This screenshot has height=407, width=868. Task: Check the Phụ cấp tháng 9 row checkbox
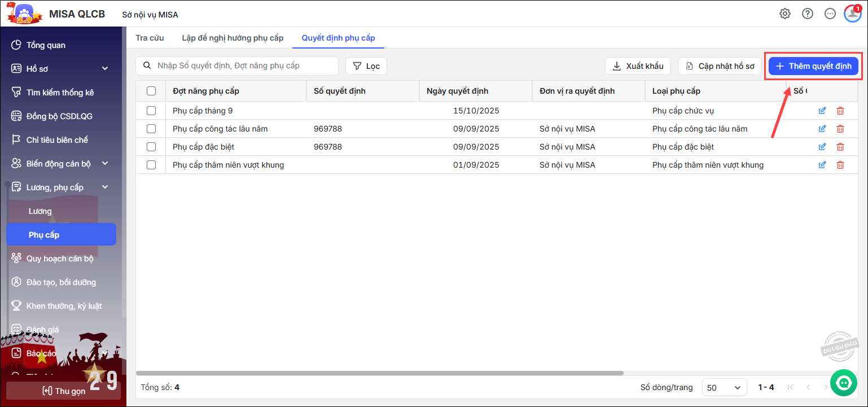(151, 111)
